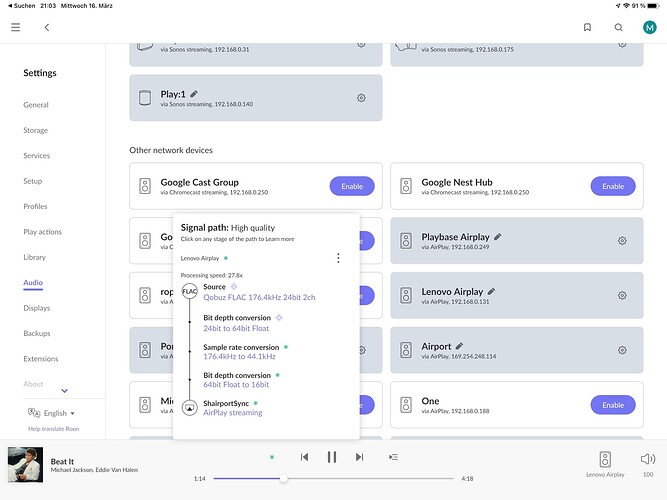This screenshot has width=667, height=500.
Task: Open Displays settings section
Action: coord(37,308)
